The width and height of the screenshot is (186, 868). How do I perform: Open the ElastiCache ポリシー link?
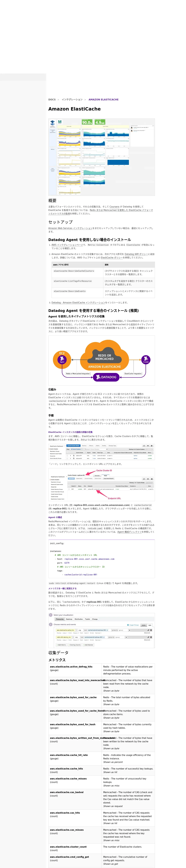click(112, 258)
